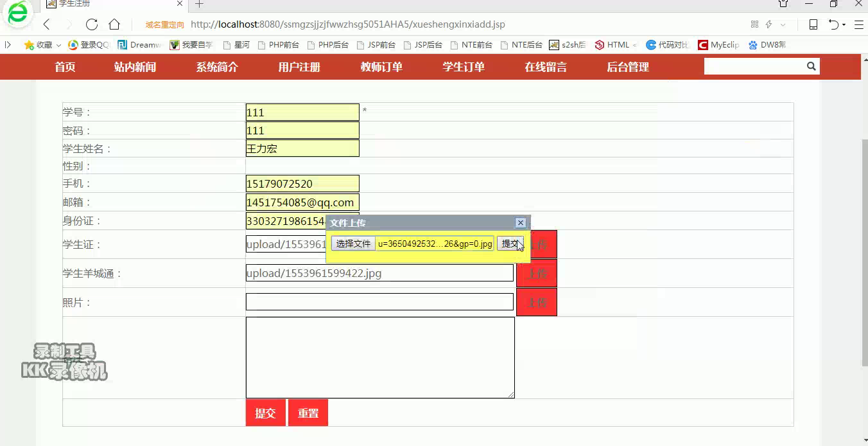Open the HTML bookmark

616,45
